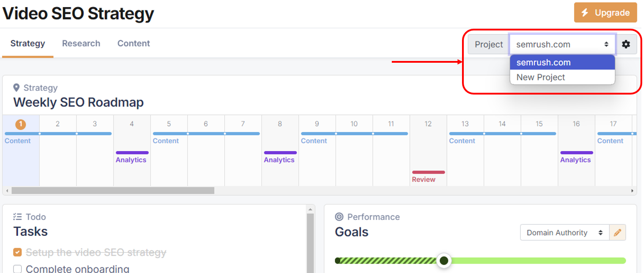Screen dimensions: 644x273
Task: Click the Performance target icon above Goals
Action: click(338, 216)
